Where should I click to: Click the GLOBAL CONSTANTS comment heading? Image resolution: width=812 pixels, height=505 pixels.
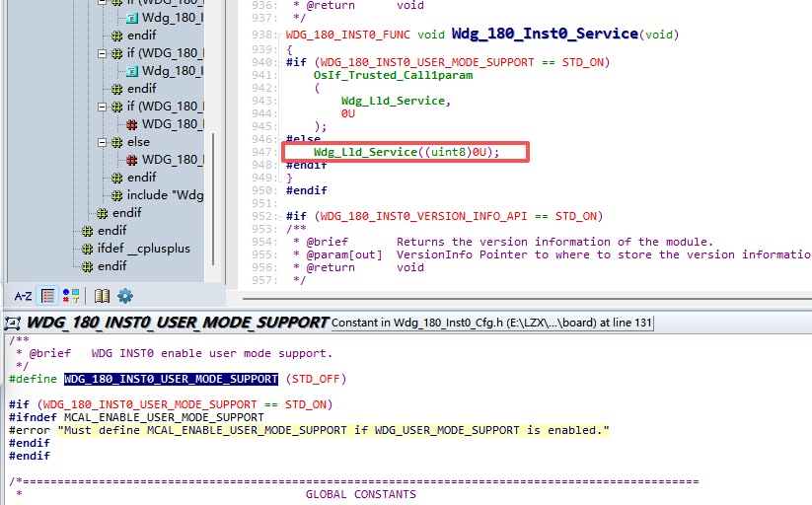pyautogui.click(x=361, y=494)
